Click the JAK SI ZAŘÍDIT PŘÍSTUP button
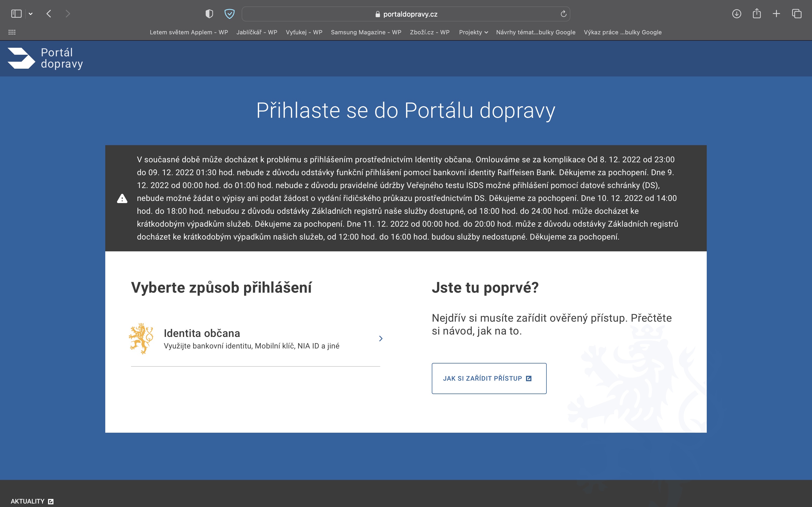Screen dimensions: 812x507 (x=488, y=378)
